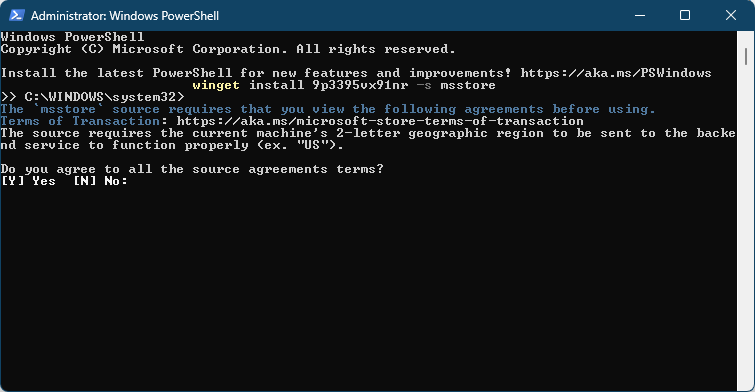Click the yellow winget command word
755x392 pixels.
[x=216, y=85]
